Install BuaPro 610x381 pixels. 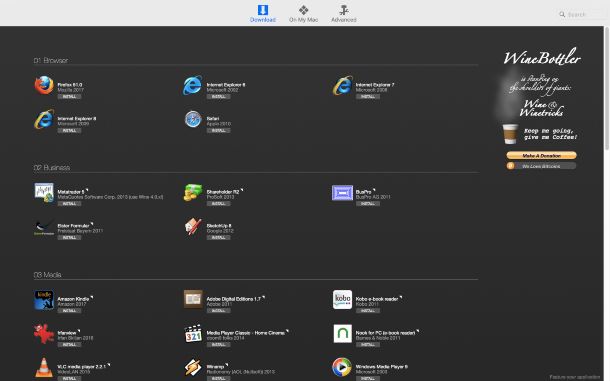(x=368, y=204)
